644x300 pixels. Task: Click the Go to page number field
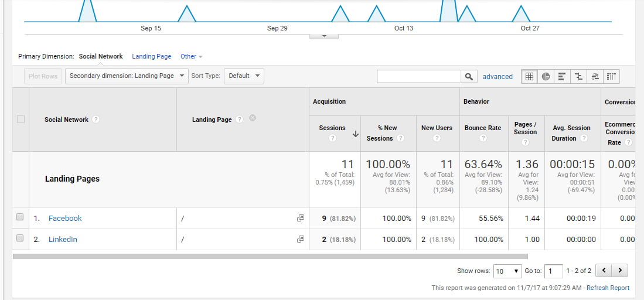pyautogui.click(x=554, y=271)
